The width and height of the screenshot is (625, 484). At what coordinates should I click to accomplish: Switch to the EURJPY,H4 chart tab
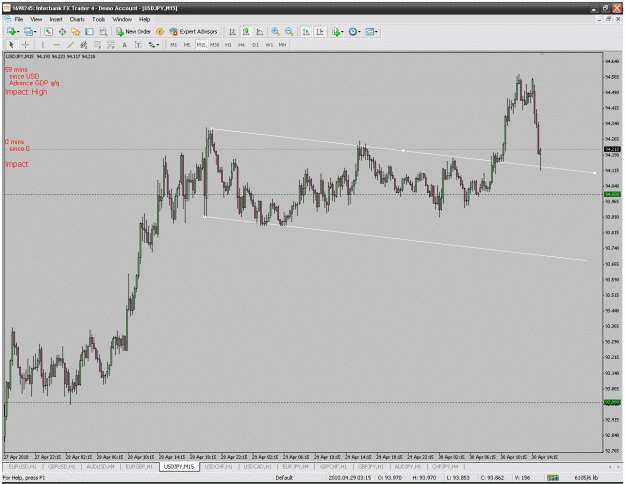295,466
